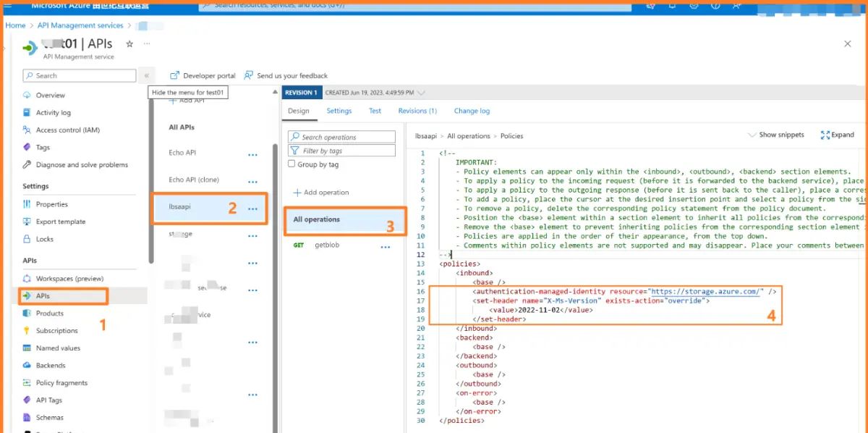This screenshot has height=433, width=868.
Task: Open the ellipsis menu for getblob operation
Action: coord(386,246)
